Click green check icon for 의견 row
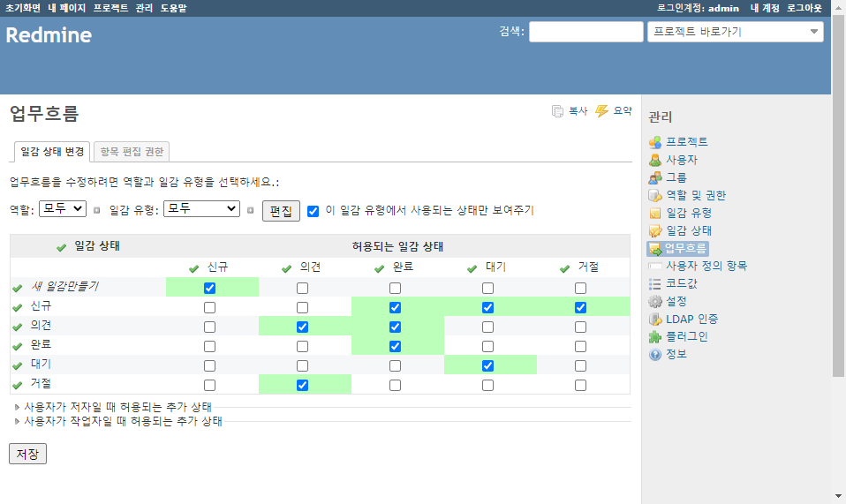846x504 pixels. click(18, 327)
